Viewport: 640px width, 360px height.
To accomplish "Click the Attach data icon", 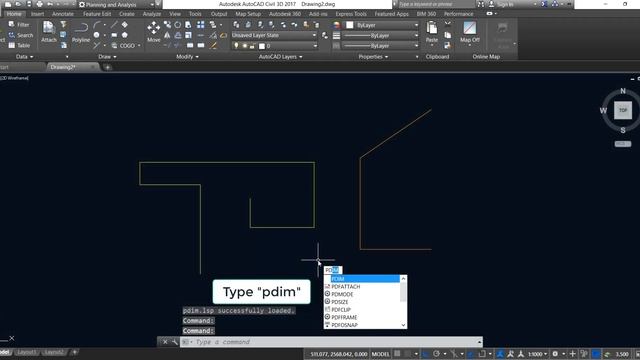I will [49, 32].
